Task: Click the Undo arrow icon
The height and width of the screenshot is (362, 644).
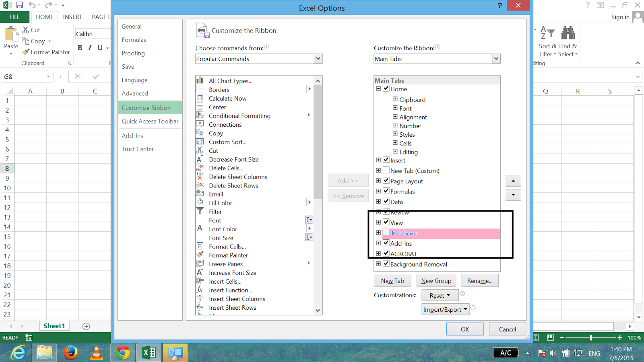Action: pyautogui.click(x=32, y=5)
